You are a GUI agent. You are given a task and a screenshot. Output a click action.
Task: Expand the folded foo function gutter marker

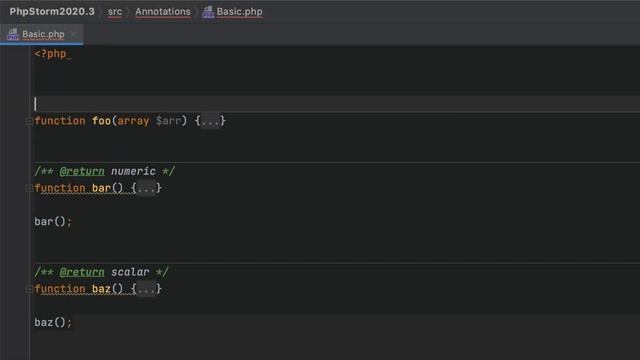29,121
